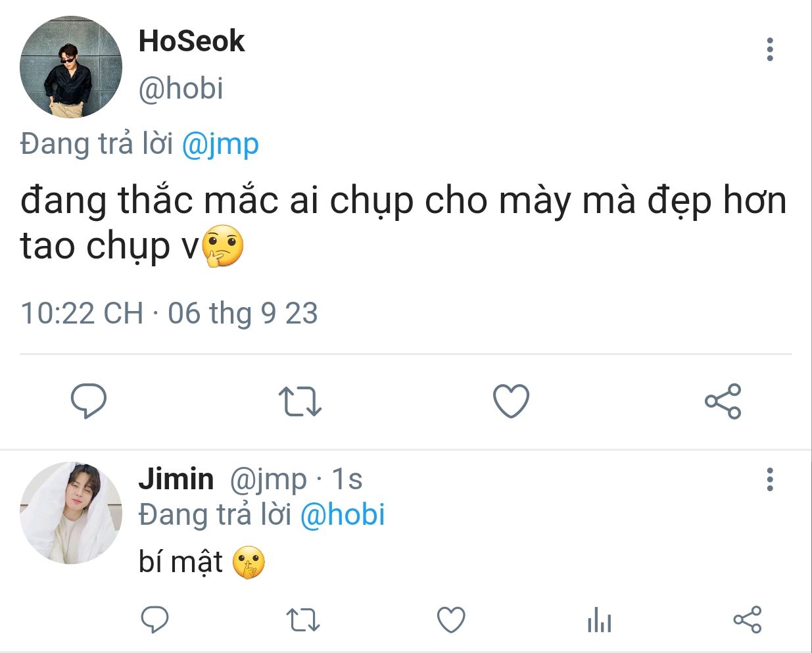Open the @jmp mention link
This screenshot has width=812, height=653.
click(220, 144)
